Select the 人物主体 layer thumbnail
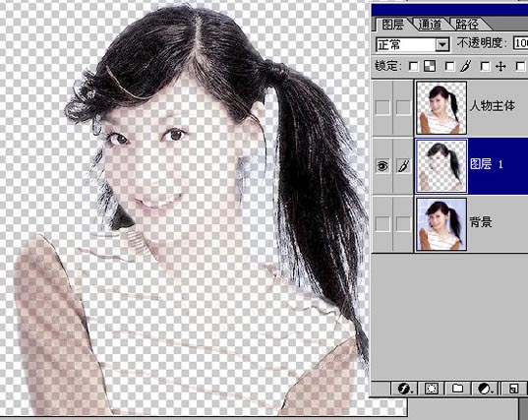 point(441,108)
